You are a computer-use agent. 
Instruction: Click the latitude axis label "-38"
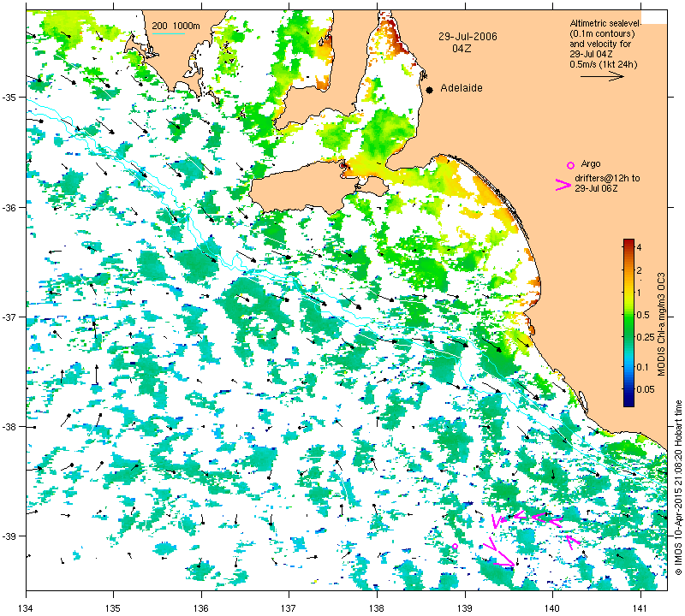9,427
